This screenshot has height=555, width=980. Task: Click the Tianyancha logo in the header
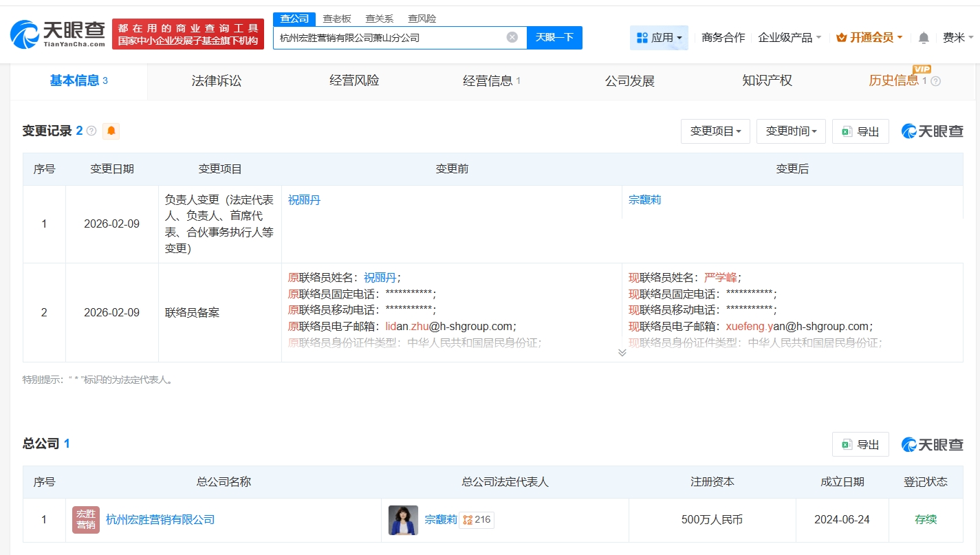(x=58, y=34)
